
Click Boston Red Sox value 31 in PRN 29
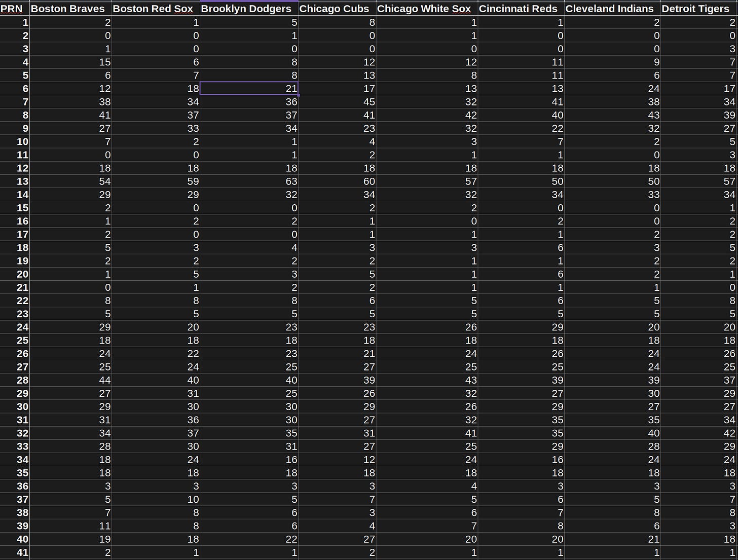point(156,393)
